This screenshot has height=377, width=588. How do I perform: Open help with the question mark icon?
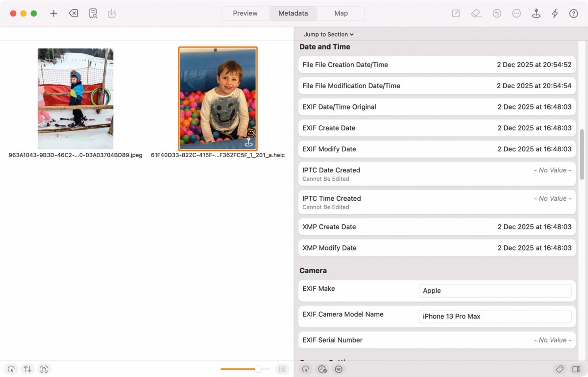pyautogui.click(x=573, y=13)
